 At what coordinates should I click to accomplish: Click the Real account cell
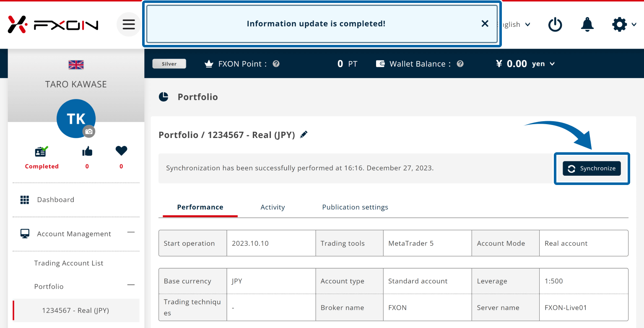coord(584,243)
